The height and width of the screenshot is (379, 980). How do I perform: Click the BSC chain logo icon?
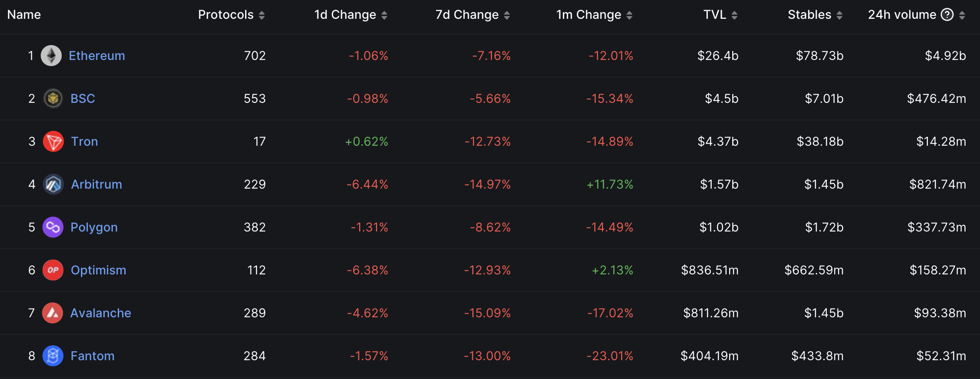(53, 98)
